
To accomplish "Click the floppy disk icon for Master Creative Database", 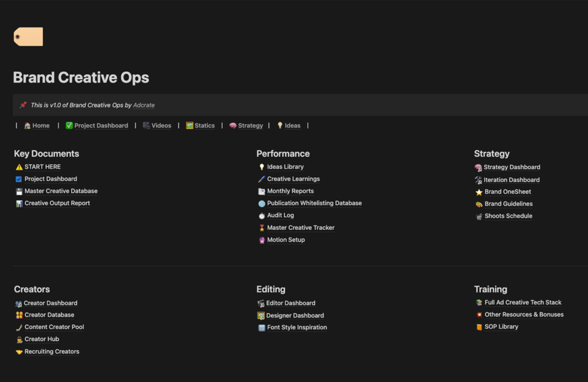I will (x=19, y=191).
